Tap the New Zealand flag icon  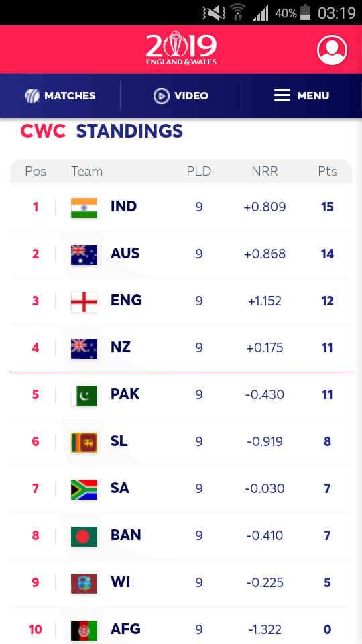point(84,349)
